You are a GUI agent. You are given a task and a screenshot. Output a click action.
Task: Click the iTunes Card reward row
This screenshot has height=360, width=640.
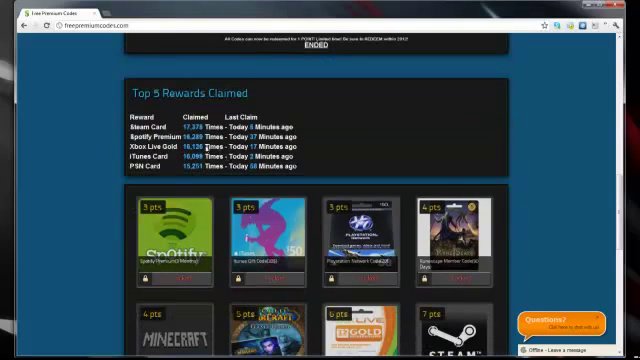point(211,156)
